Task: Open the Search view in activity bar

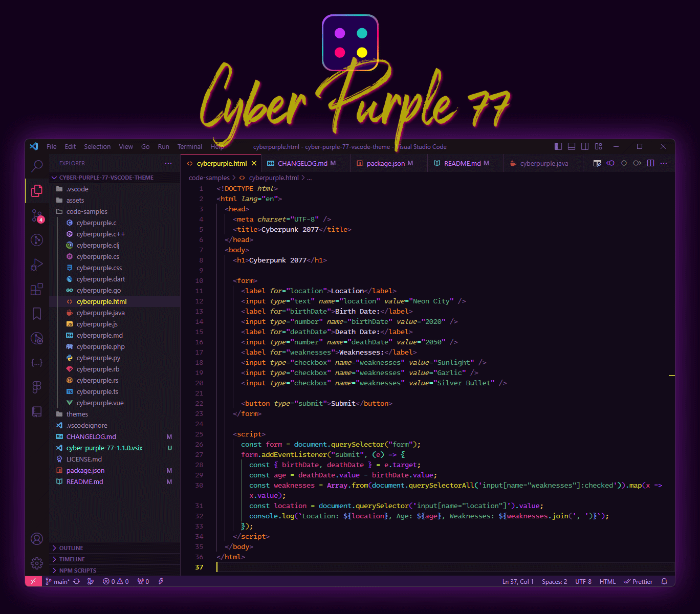Action: tap(37, 166)
